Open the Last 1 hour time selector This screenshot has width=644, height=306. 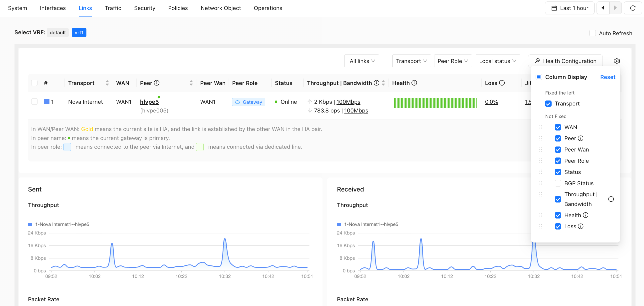[570, 8]
